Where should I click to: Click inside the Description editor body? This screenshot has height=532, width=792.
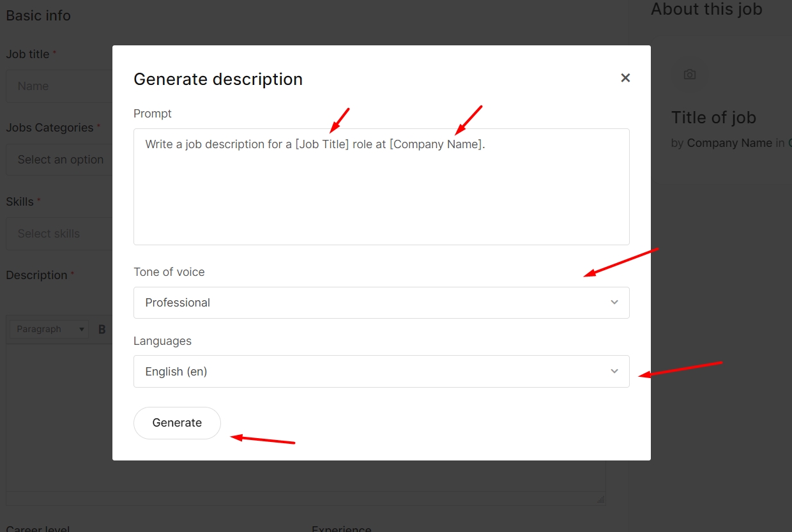tap(57, 415)
